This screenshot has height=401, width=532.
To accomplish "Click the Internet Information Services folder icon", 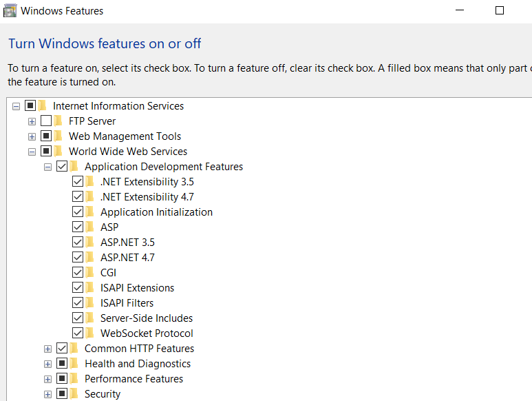I will [x=42, y=106].
